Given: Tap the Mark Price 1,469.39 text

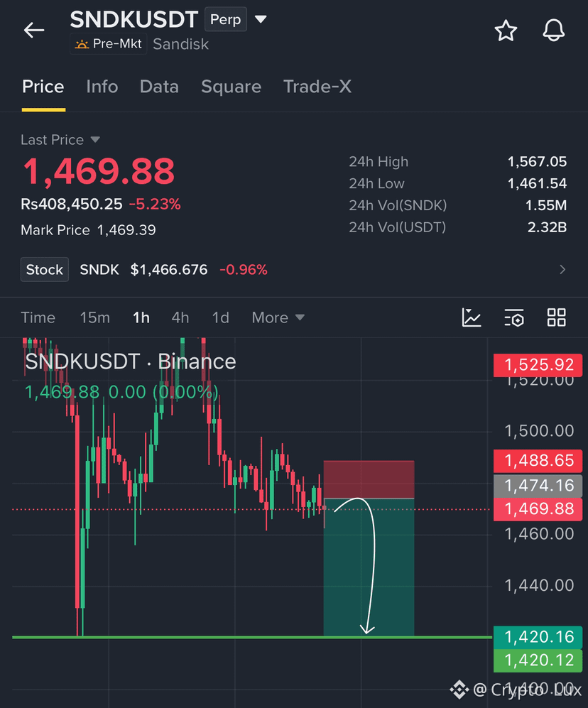Looking at the screenshot, I should (x=88, y=230).
